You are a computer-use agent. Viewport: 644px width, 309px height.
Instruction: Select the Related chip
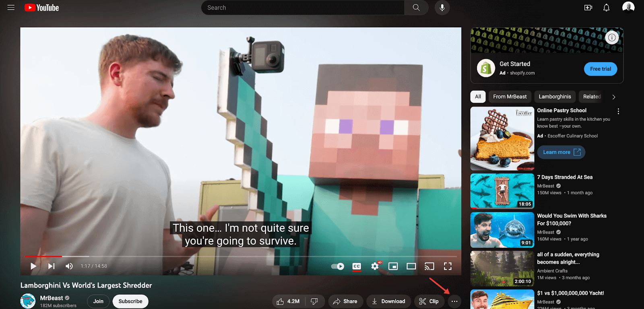[x=592, y=97]
